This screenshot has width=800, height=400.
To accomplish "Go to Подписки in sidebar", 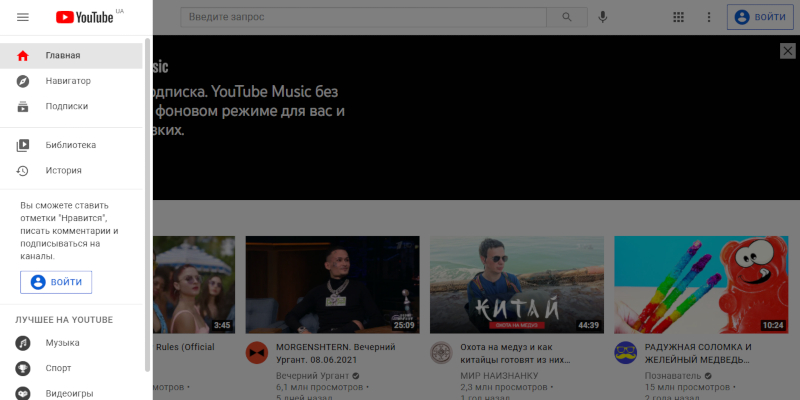I will coord(66,106).
